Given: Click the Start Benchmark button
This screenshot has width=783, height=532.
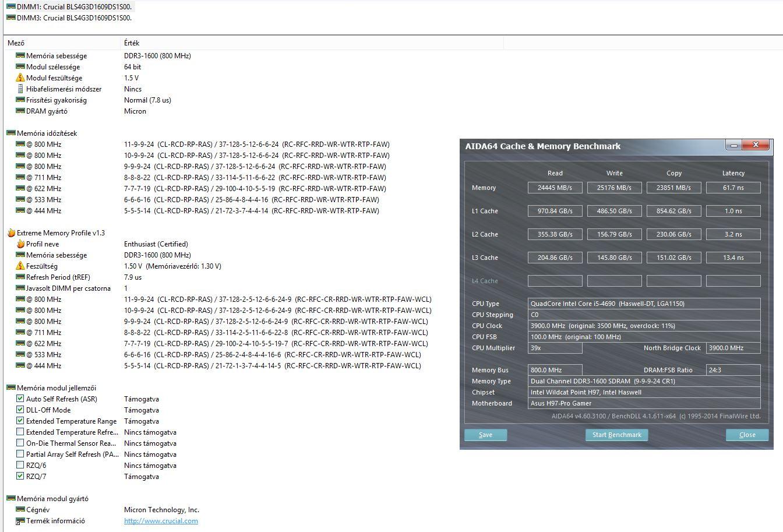Looking at the screenshot, I should 616,435.
